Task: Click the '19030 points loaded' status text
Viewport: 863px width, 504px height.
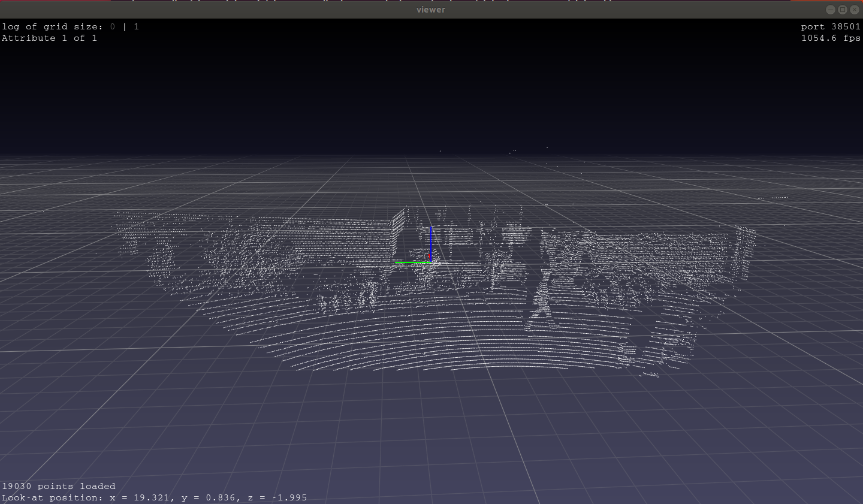Action: (59, 486)
